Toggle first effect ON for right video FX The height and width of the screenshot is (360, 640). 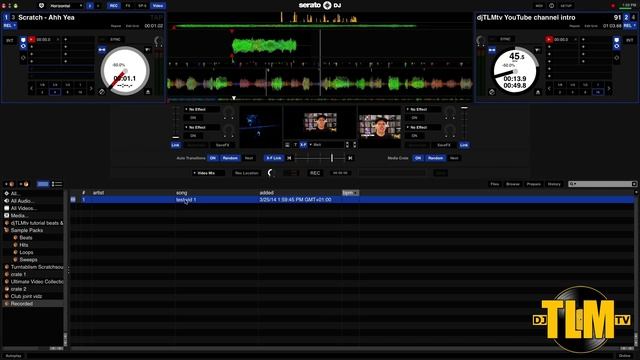[414, 118]
